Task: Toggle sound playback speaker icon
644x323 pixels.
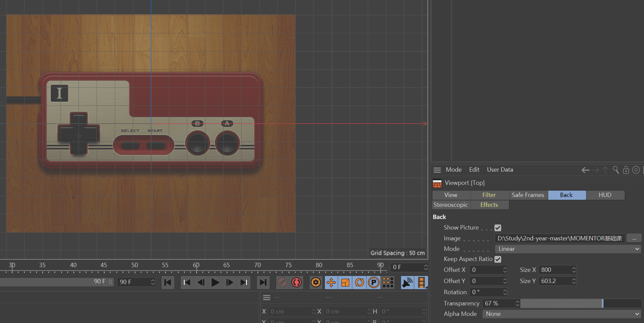Action: click(x=407, y=282)
